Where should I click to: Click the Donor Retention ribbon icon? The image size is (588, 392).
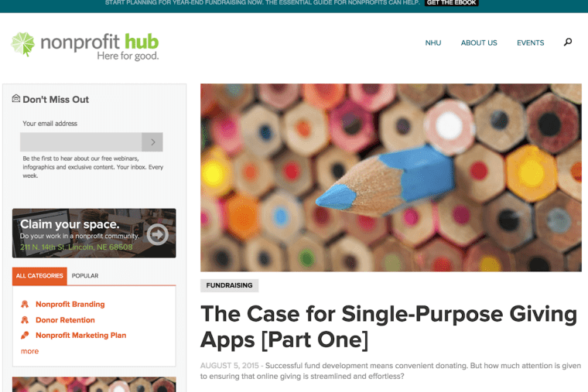pos(25,319)
